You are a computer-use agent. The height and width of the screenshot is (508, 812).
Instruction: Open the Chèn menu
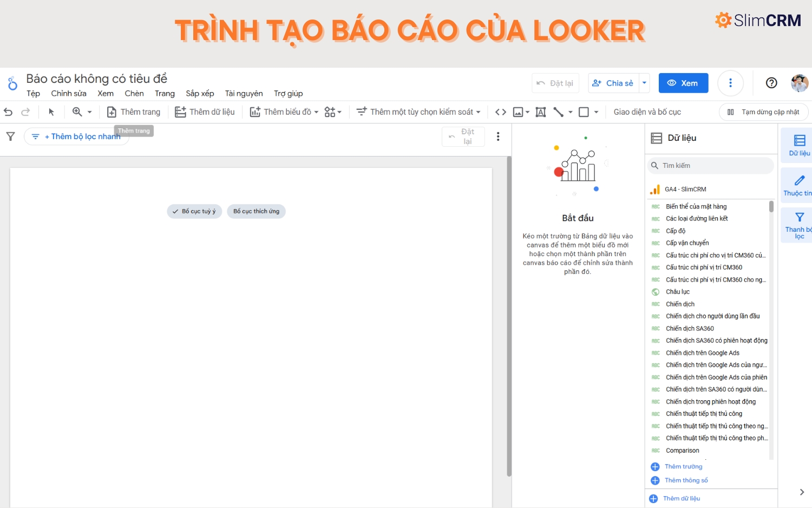click(134, 94)
